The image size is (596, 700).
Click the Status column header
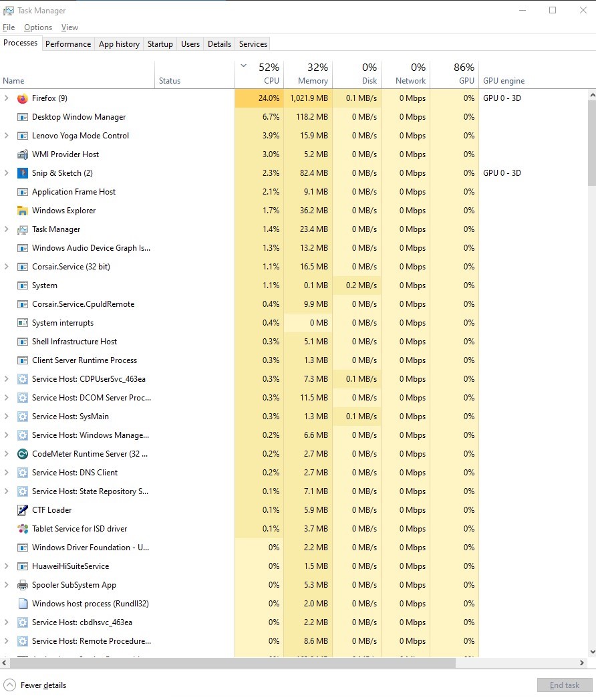pos(194,74)
